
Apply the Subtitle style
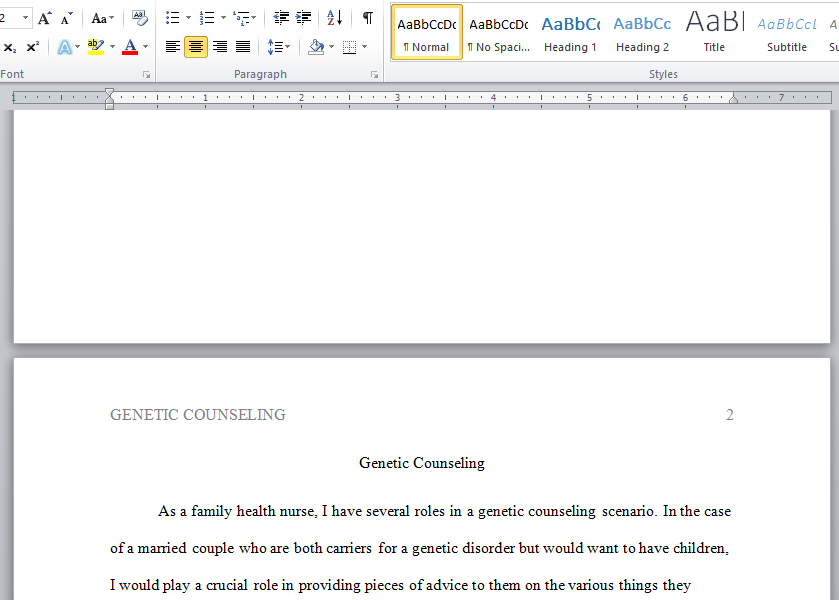coord(787,32)
